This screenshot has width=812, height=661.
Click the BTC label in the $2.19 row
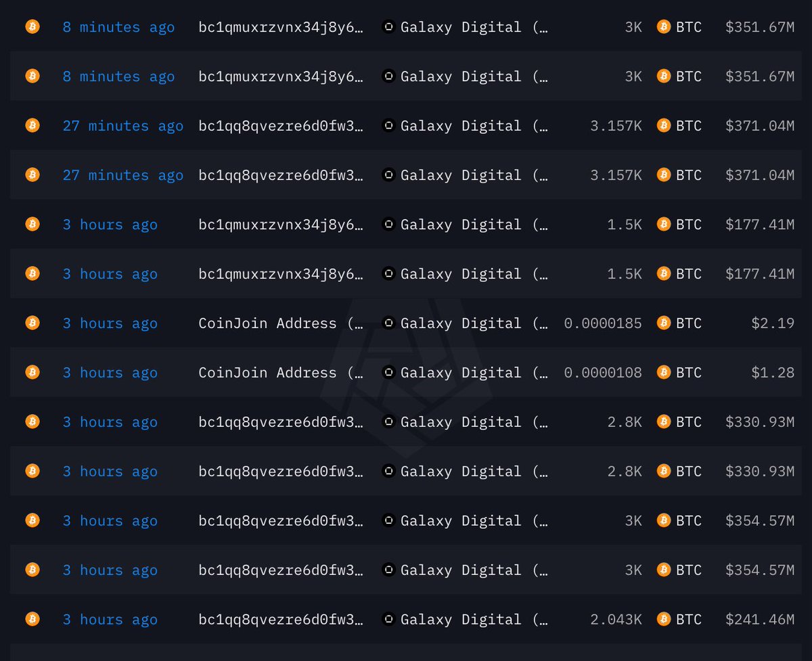pos(689,323)
